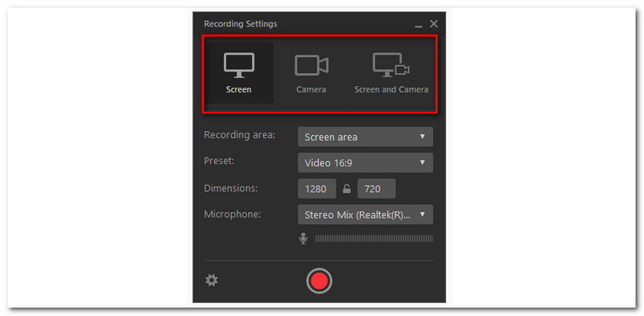Click the width field showing 1280
This screenshot has width=644, height=316.
point(316,189)
